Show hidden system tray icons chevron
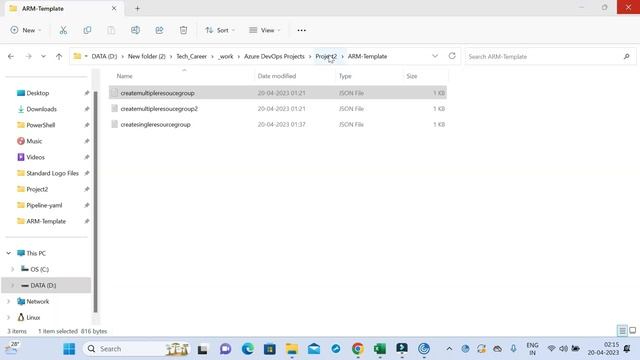The height and width of the screenshot is (360, 640). 449,349
